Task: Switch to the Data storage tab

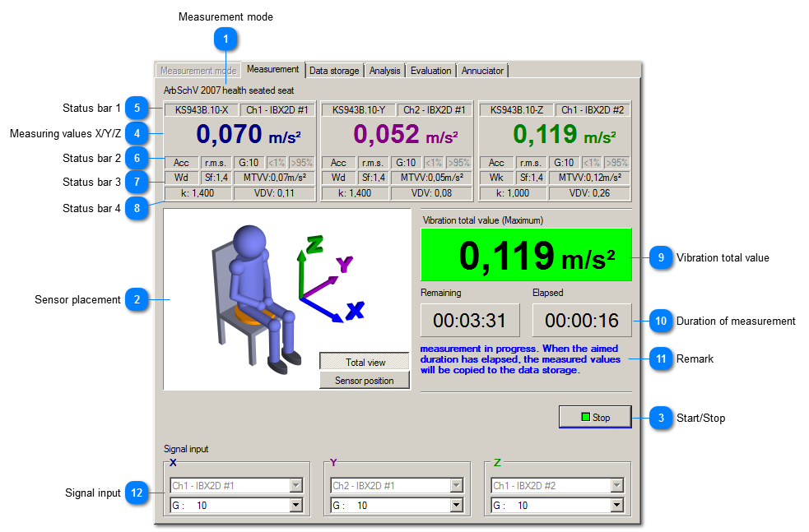Action: coord(334,71)
